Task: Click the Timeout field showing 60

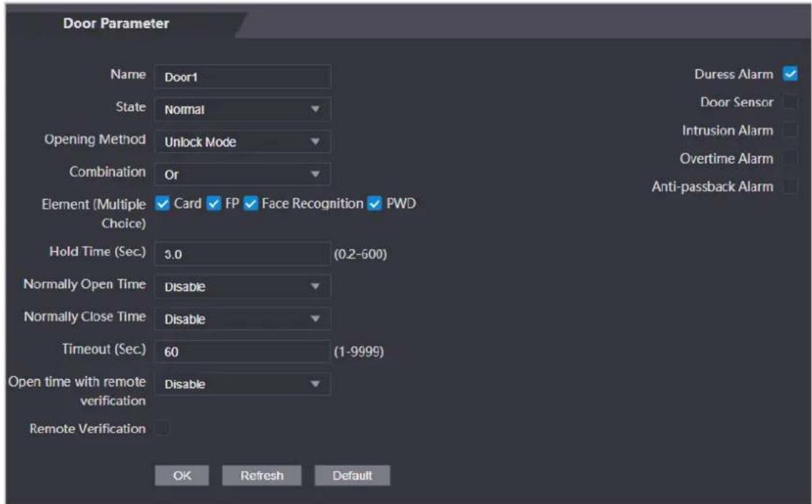Action: coord(242,351)
